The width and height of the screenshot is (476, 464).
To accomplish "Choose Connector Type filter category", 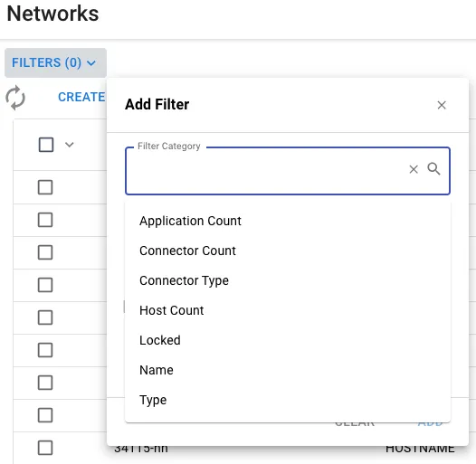I will click(288, 280).
